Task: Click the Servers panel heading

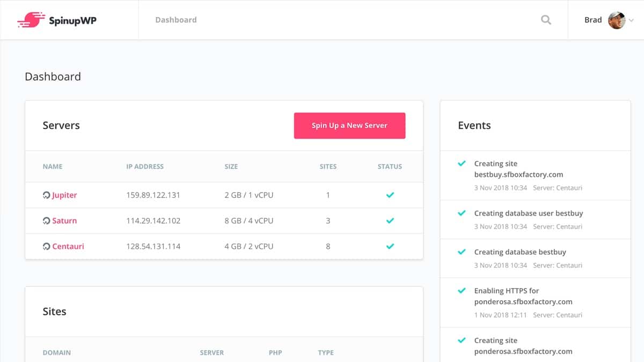Action: click(x=61, y=125)
